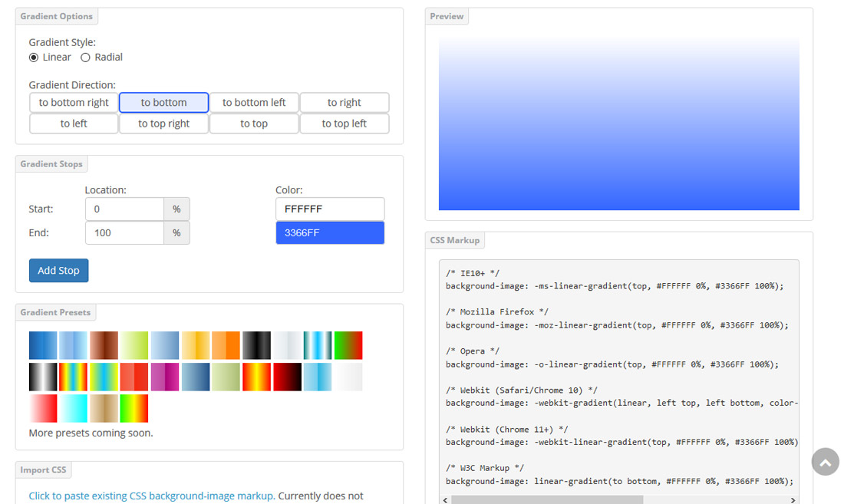Apply the black-white-black preset
The height and width of the screenshot is (504, 844).
coord(43,377)
